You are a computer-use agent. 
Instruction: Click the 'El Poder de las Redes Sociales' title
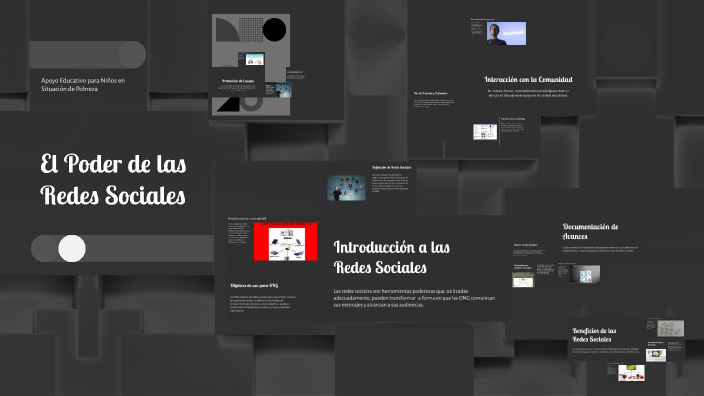point(113,179)
